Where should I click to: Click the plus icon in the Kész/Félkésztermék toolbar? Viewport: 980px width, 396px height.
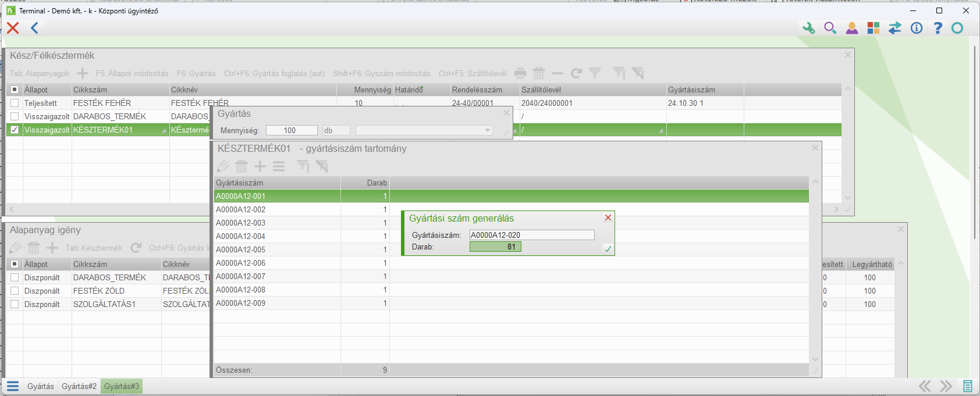83,73
